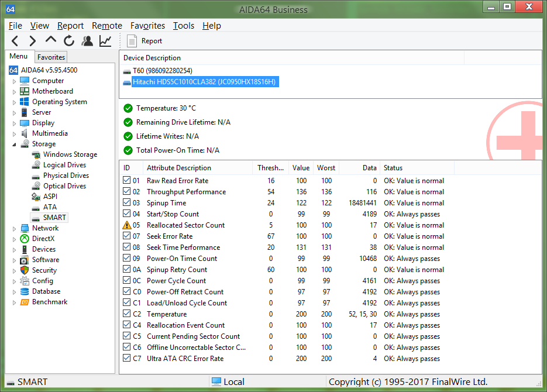This screenshot has width=547, height=392.
Task: Click the Reallocated Sector Count warning icon
Action: click(127, 225)
